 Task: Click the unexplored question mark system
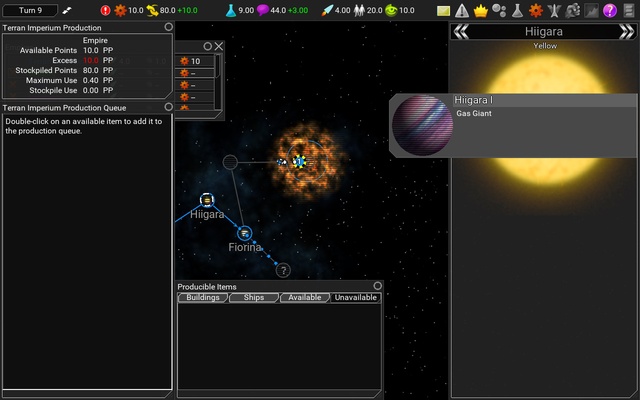283,270
